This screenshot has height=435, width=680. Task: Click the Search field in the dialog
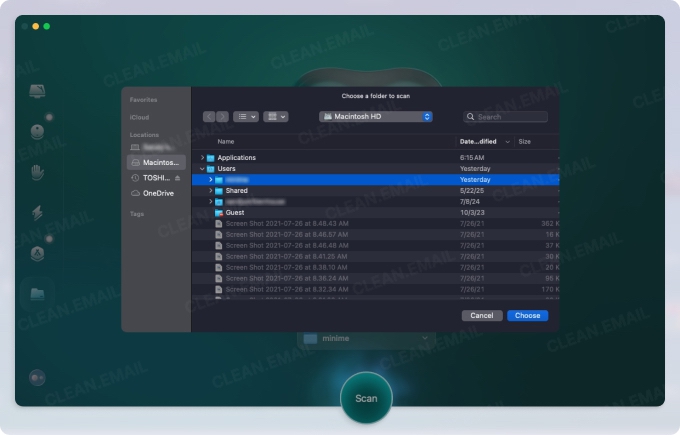pyautogui.click(x=506, y=117)
